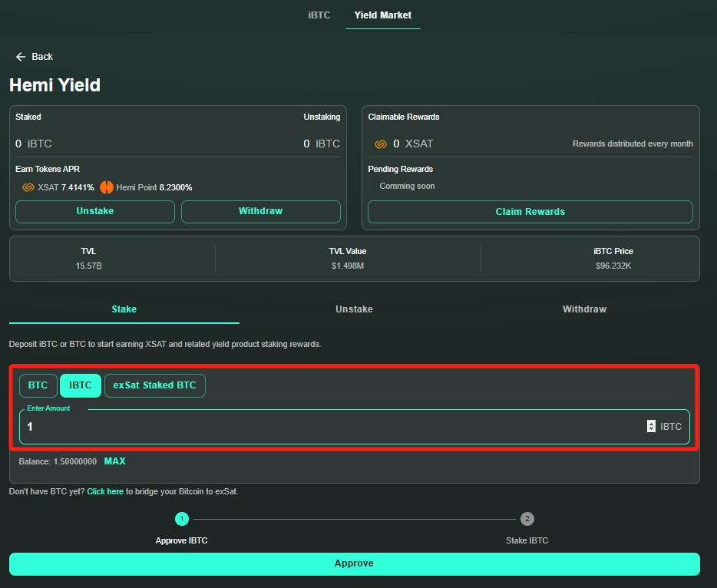Click the step 1 Approve IBTC circle
Screen dimensions: 717x588
click(182, 519)
